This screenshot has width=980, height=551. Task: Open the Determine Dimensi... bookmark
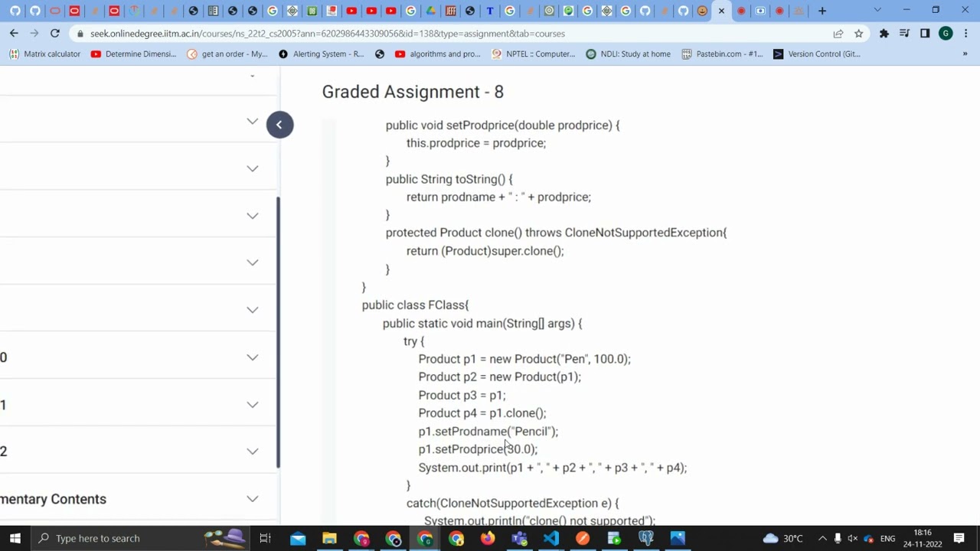click(133, 54)
